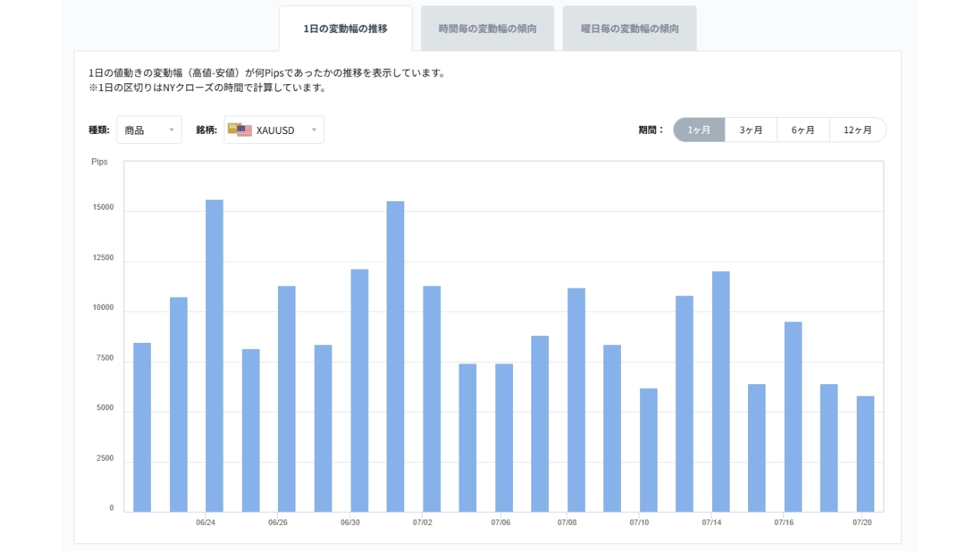Click the 12500 y-axis label
Viewport: 980px width, 551px height.
[x=102, y=258]
